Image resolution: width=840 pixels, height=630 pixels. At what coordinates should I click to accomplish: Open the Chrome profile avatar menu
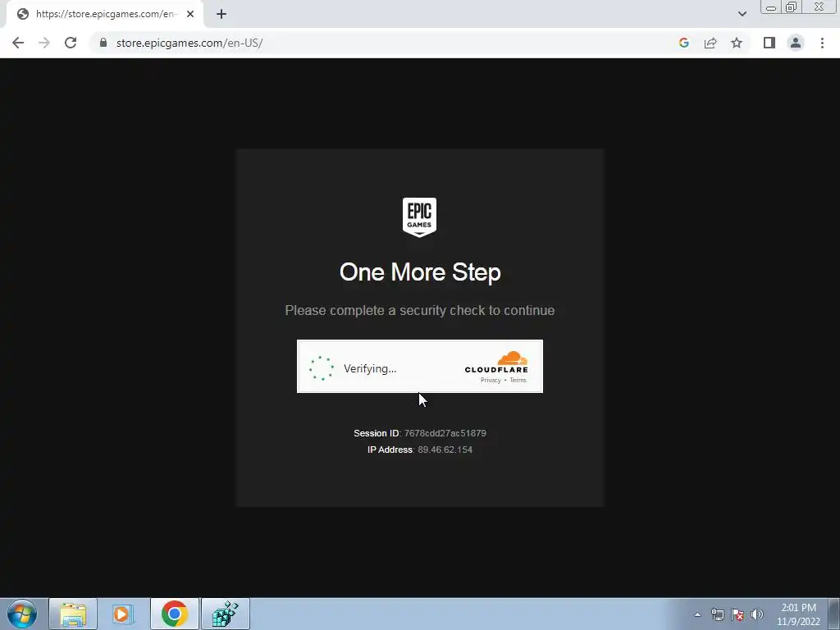(x=796, y=43)
